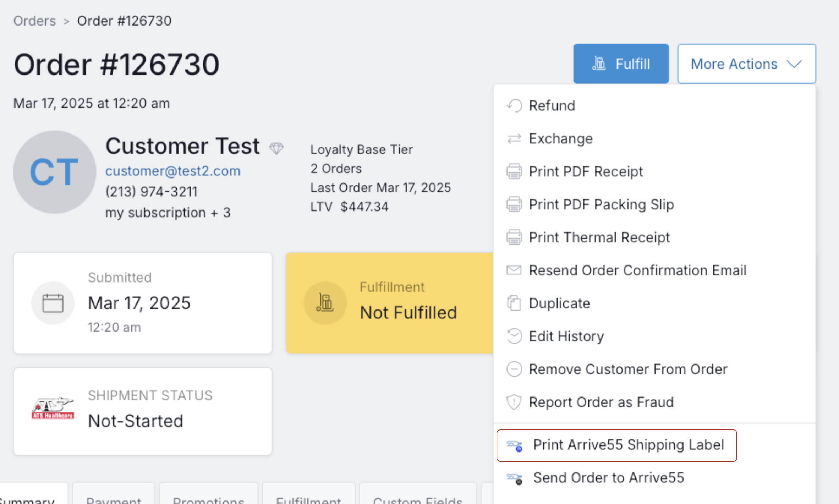The height and width of the screenshot is (504, 839).
Task: Click shield icon for Report Order as Fraud
Action: [514, 402]
